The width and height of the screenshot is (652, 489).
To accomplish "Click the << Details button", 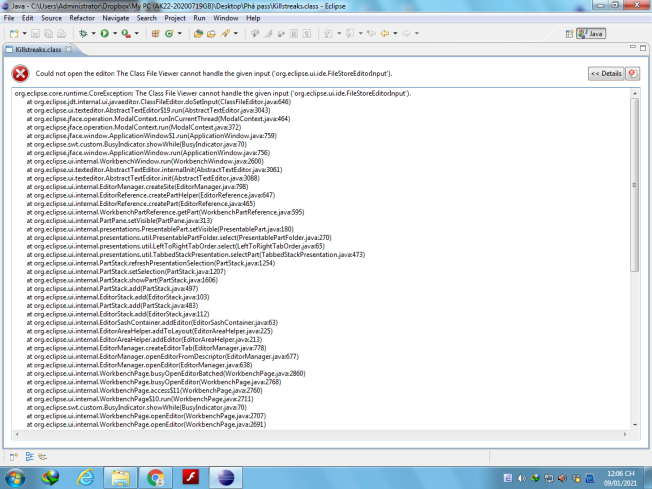I will coord(606,74).
